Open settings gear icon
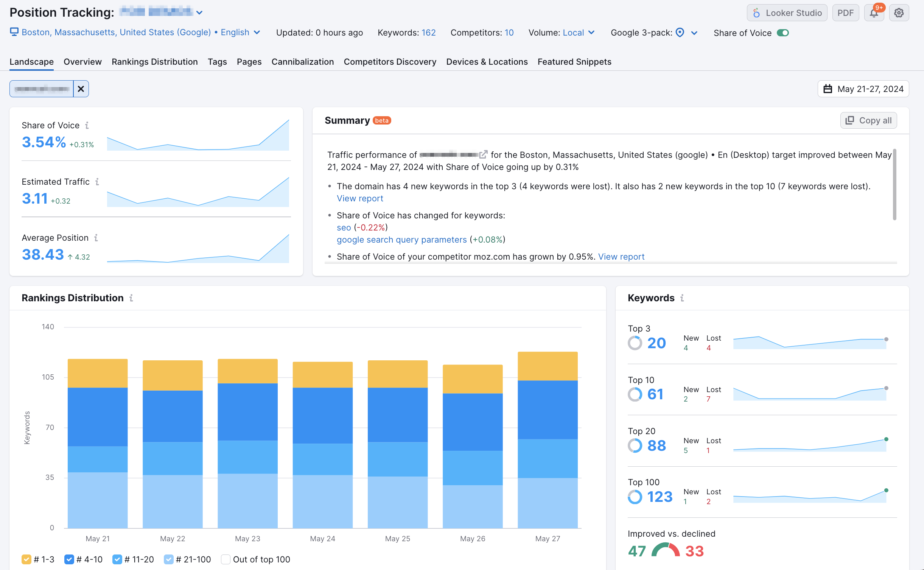The width and height of the screenshot is (924, 570). click(x=899, y=13)
